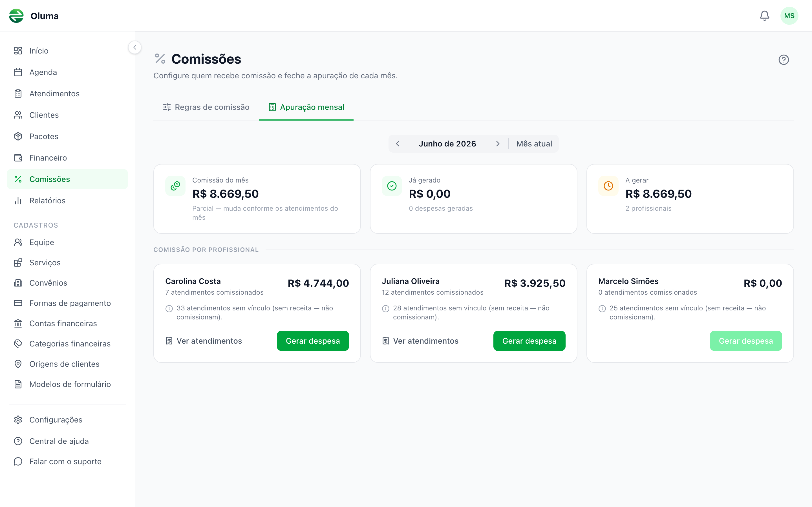Open Agenda from sidebar calendar icon
Image resolution: width=812 pixels, height=507 pixels.
point(18,72)
